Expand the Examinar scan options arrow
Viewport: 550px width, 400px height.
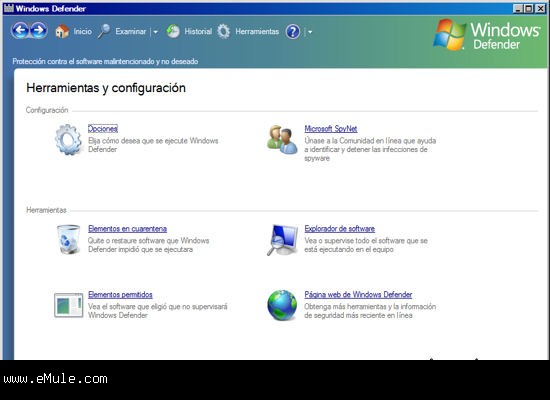pyautogui.click(x=155, y=32)
